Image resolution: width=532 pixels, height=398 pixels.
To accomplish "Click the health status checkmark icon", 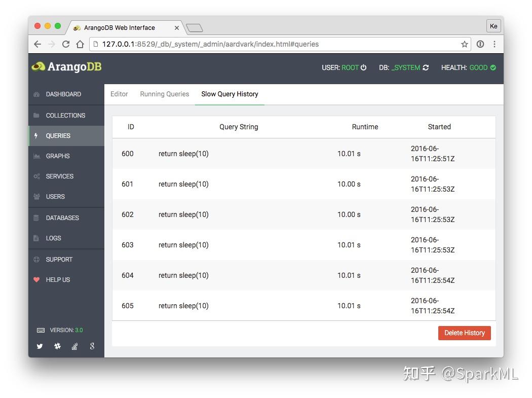I will (x=495, y=67).
